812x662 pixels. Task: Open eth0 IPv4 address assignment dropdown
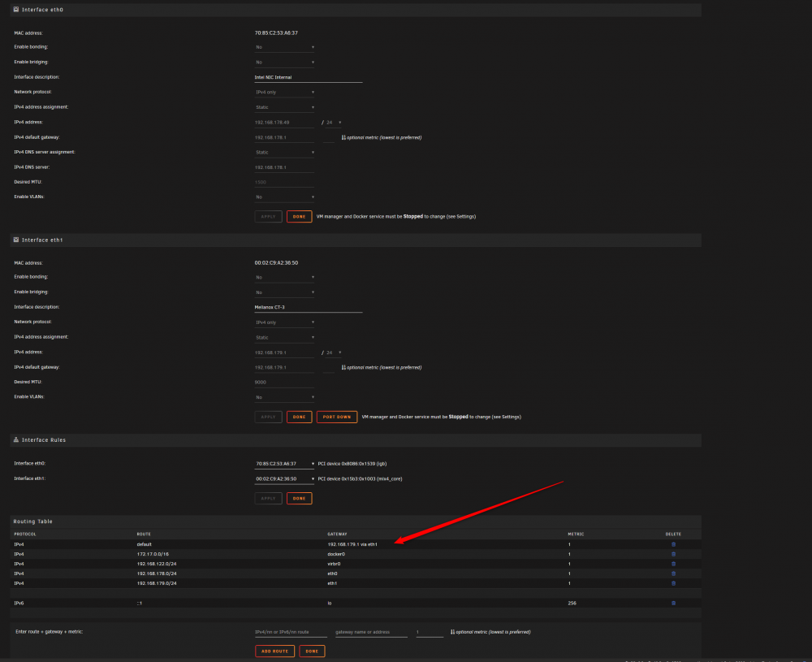coord(284,107)
